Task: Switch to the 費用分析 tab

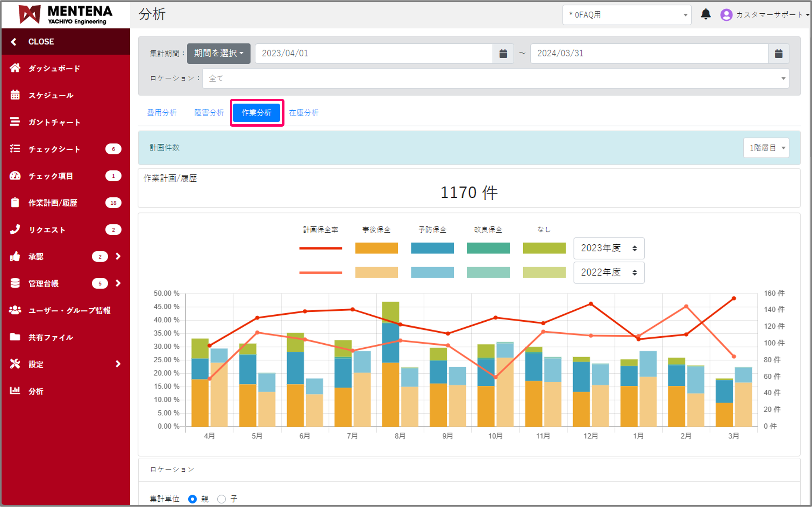Action: point(162,113)
